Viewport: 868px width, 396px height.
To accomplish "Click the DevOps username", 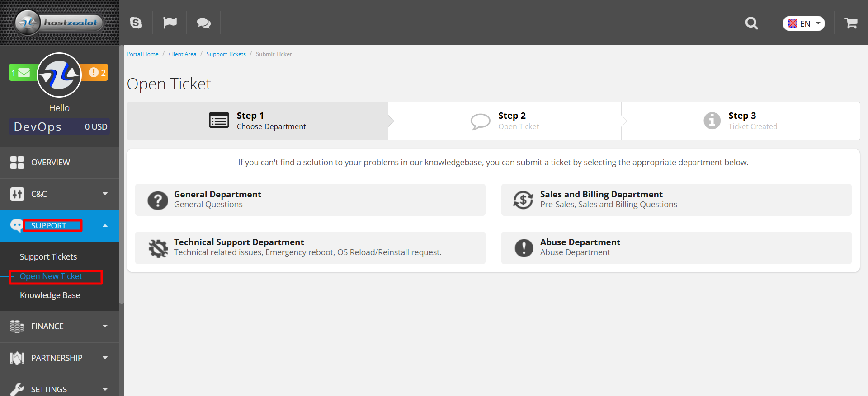I will pos(38,127).
